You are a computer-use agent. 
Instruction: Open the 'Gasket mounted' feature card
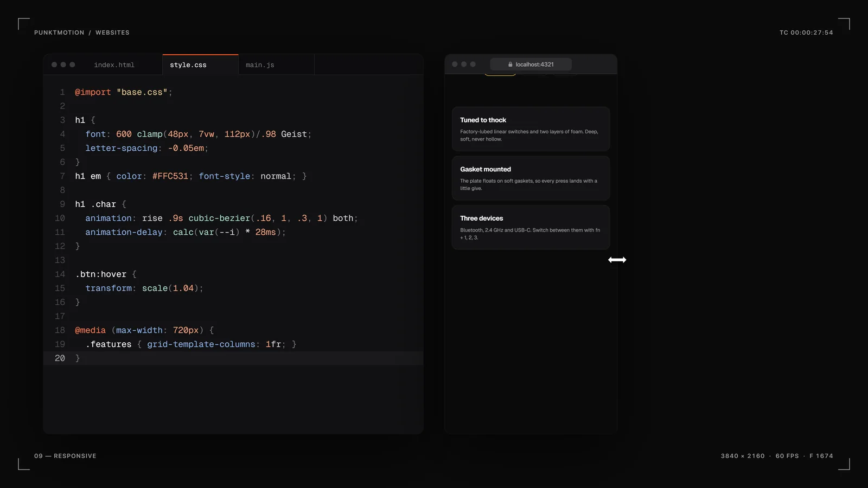click(x=531, y=178)
